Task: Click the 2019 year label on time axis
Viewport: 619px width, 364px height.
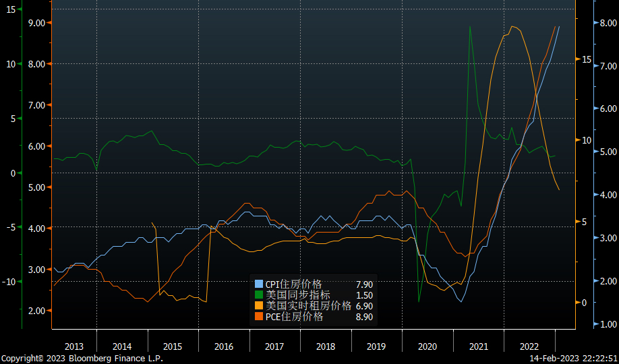Action: [x=376, y=346]
